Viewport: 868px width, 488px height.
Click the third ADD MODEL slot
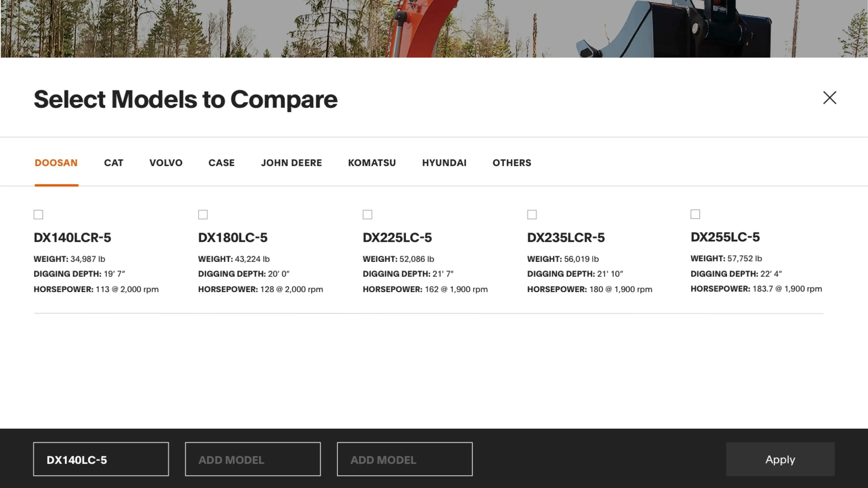(405, 459)
